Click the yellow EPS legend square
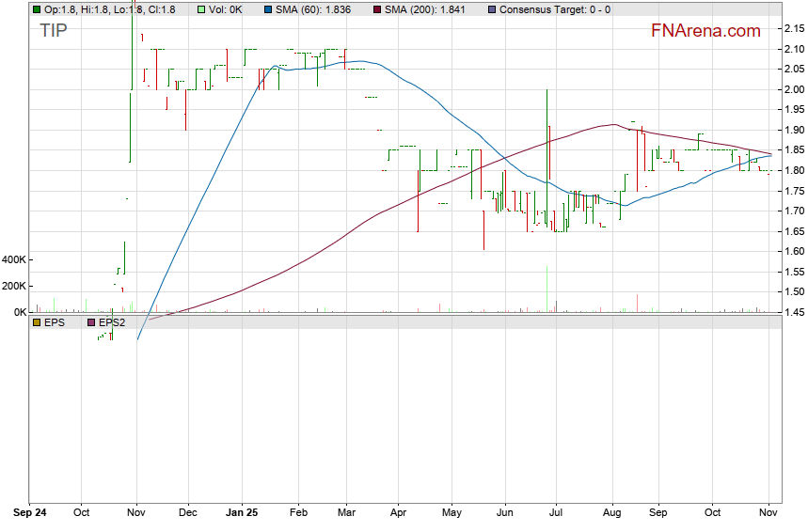 click(37, 322)
